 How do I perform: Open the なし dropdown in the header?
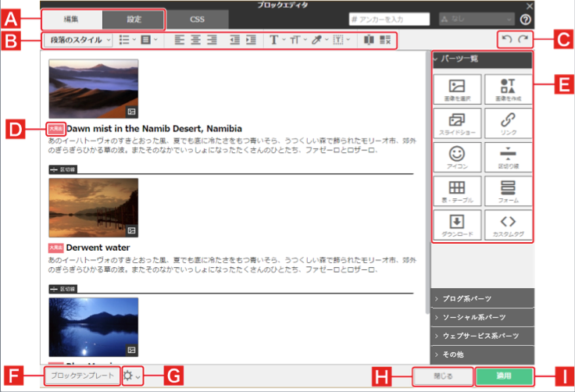point(477,19)
